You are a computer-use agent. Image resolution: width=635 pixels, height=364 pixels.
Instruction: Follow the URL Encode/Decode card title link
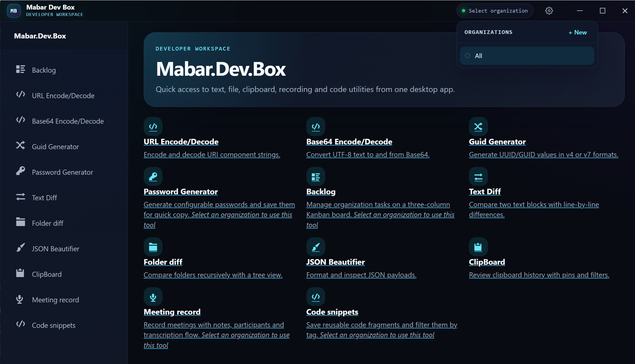pos(181,142)
